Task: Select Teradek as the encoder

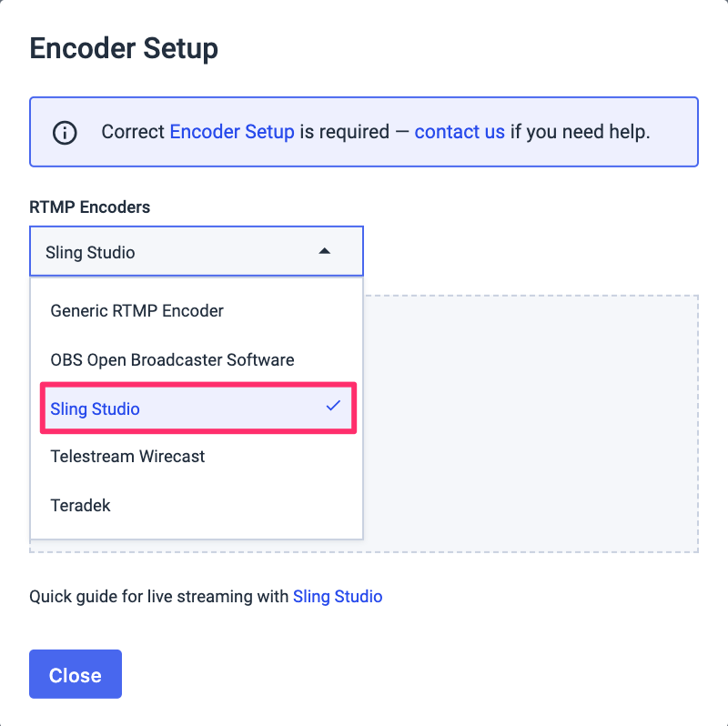Action: point(81,505)
